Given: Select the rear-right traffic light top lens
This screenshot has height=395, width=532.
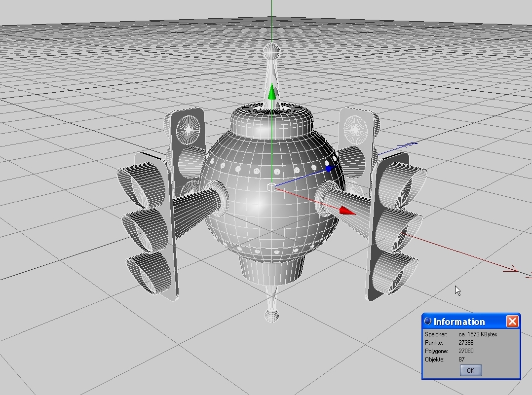Looking at the screenshot, I should [354, 129].
